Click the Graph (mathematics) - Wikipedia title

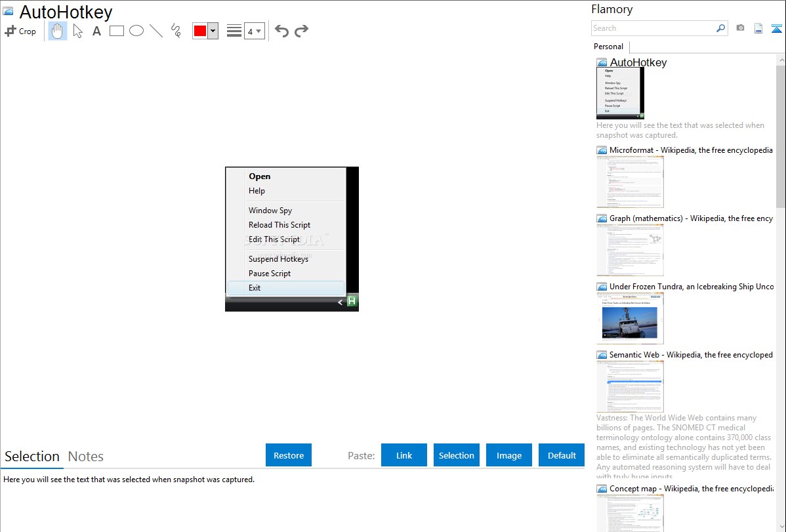pyautogui.click(x=691, y=218)
